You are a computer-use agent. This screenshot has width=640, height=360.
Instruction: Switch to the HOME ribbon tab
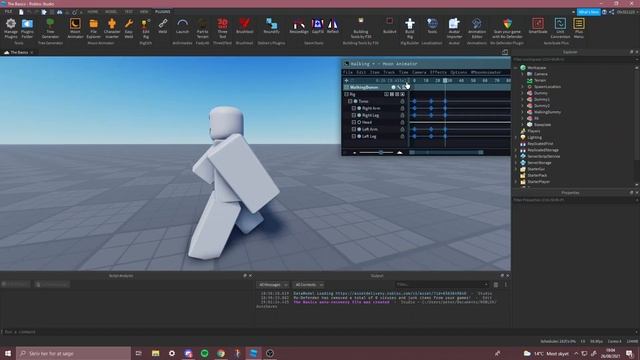point(93,12)
